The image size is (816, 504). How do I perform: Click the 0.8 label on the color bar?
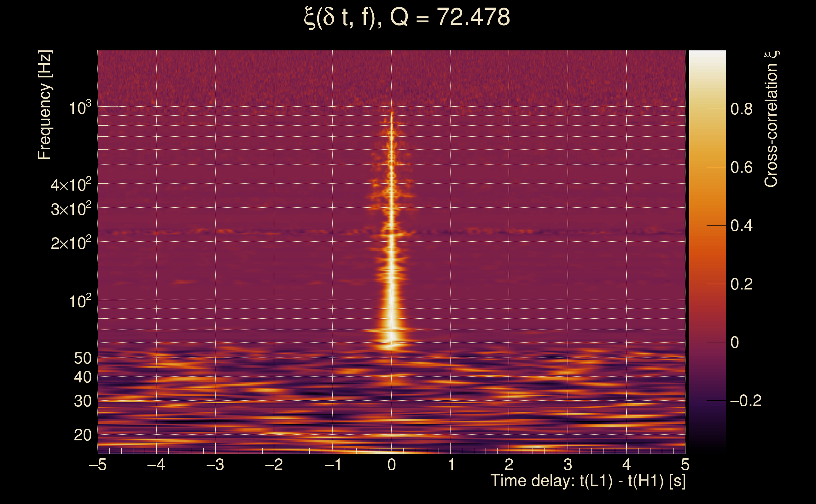coord(741,109)
